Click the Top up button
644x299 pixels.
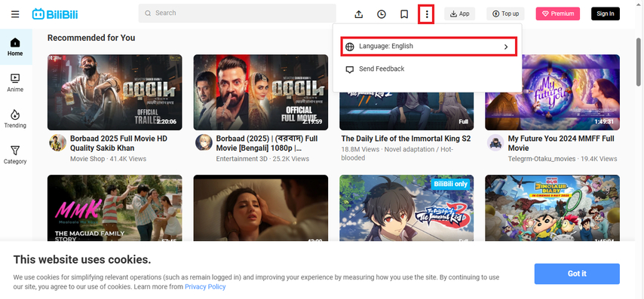click(x=505, y=14)
